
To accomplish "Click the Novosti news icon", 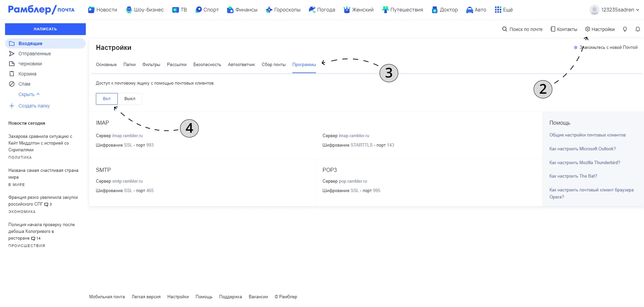I will pyautogui.click(x=91, y=10).
